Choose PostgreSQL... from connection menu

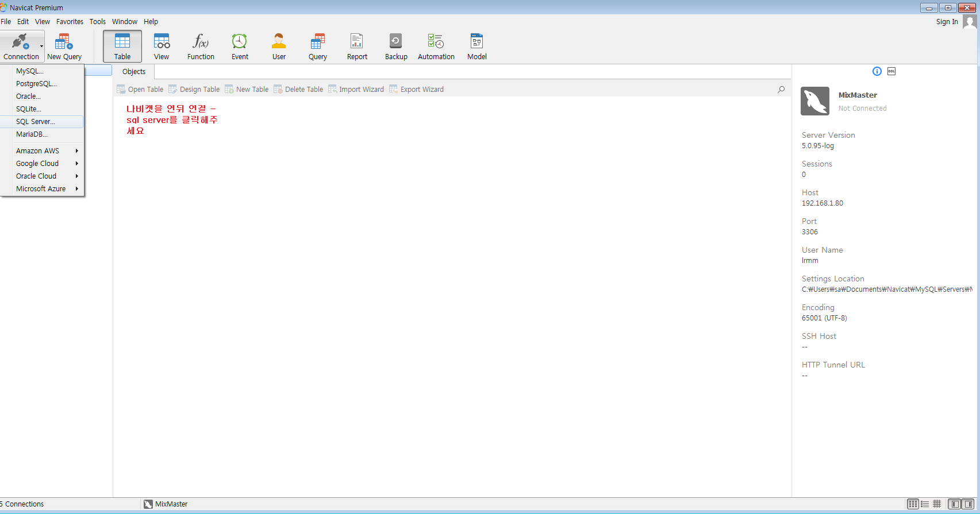(x=42, y=84)
